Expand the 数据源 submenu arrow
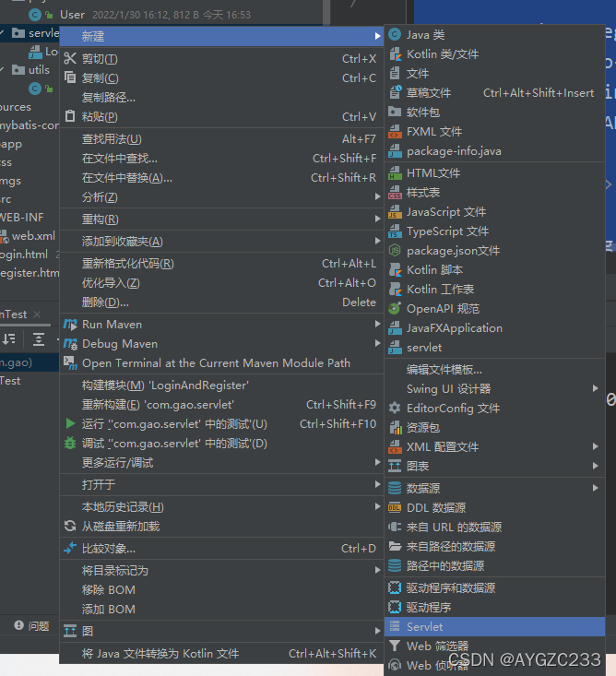616x676 pixels. pyautogui.click(x=596, y=488)
